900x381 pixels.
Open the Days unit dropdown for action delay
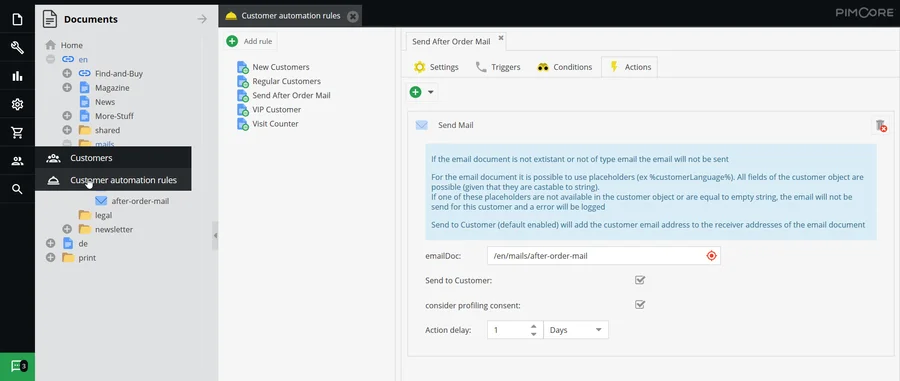coord(576,330)
